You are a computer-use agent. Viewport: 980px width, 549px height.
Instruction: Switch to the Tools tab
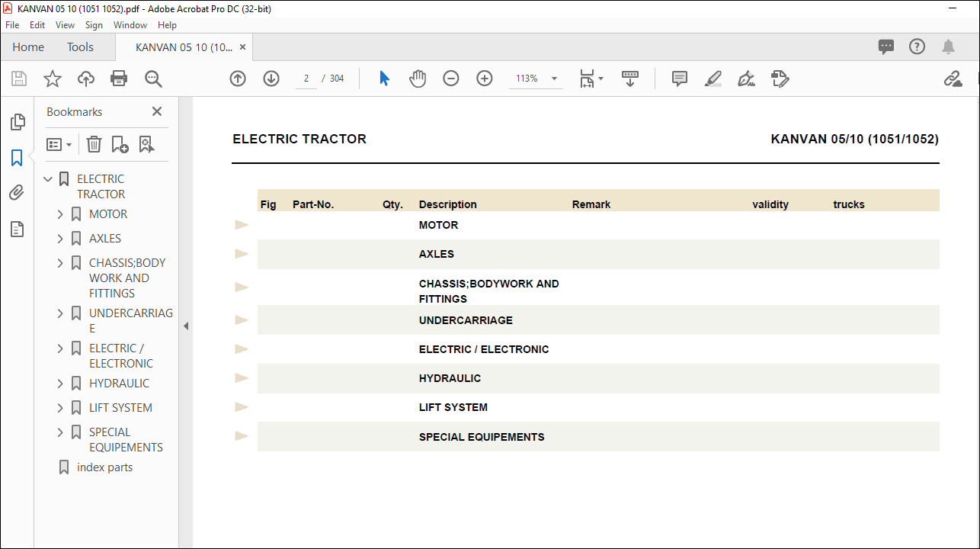coord(80,47)
